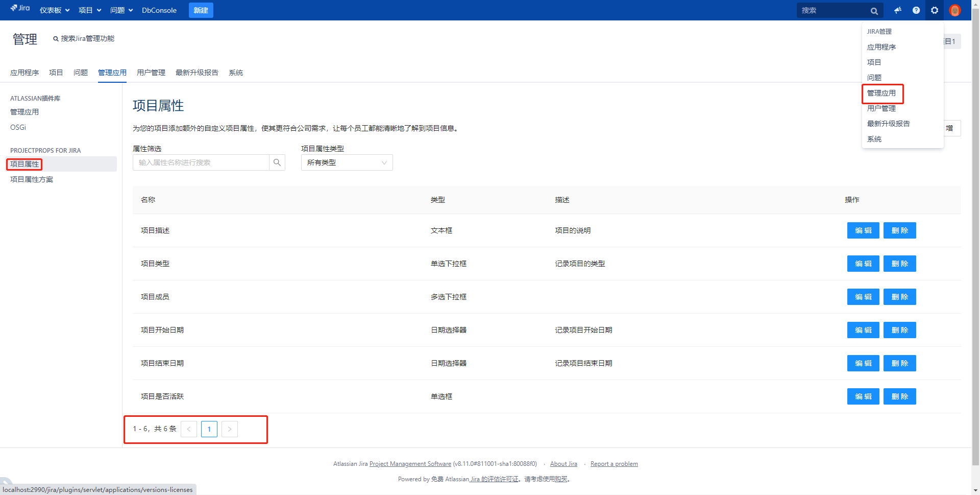Click the settings gear icon
Image resolution: width=980 pixels, height=495 pixels.
(x=935, y=10)
